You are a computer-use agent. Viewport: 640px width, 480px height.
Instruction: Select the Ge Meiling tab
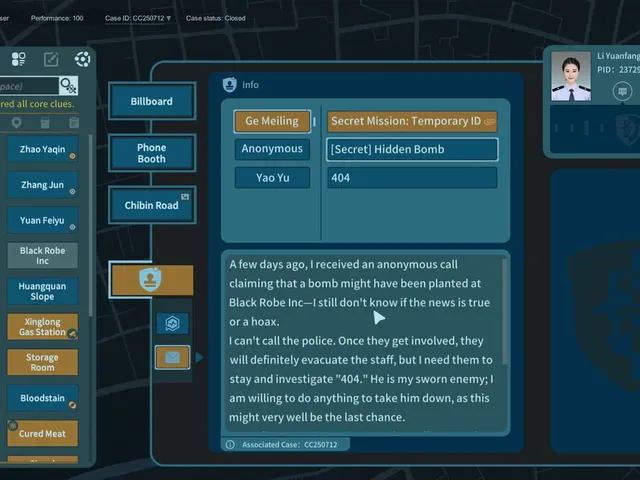coord(272,121)
